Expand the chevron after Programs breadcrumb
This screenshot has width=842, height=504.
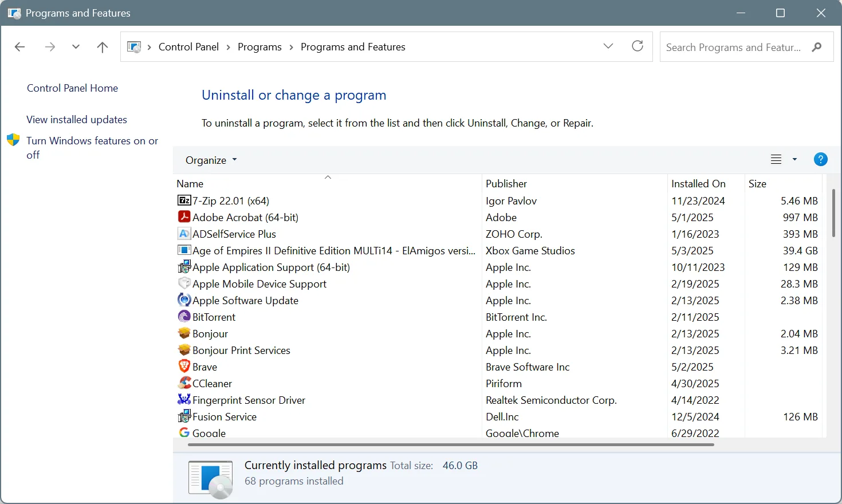tap(292, 47)
